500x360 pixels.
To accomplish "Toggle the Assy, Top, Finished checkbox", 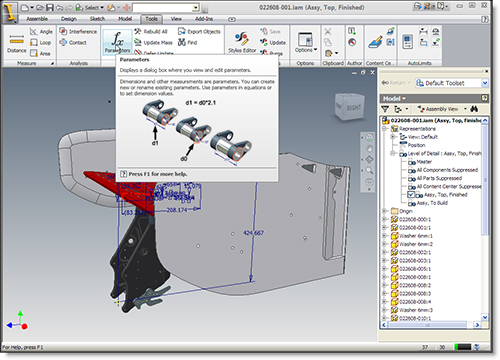I will coord(411,195).
